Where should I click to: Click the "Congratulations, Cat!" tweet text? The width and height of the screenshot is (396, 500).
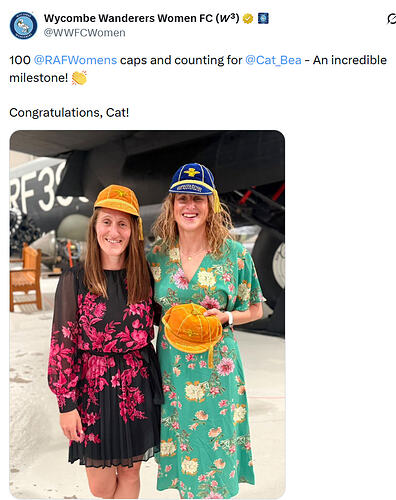pos(69,113)
